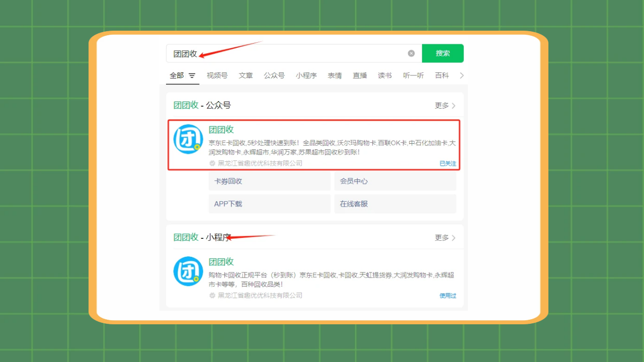Click the 已关注 status label

[448, 163]
